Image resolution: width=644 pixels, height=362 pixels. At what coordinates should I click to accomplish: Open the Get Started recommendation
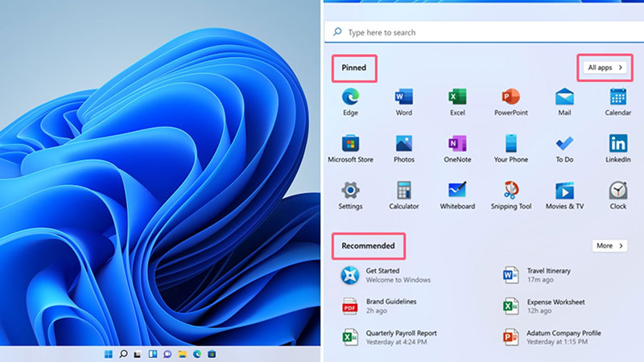pyautogui.click(x=386, y=275)
